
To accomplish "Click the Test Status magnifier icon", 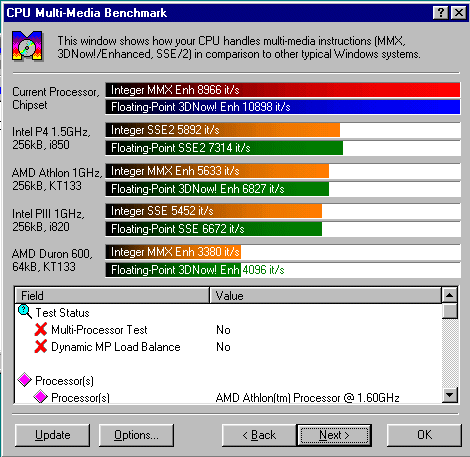I will click(x=25, y=312).
